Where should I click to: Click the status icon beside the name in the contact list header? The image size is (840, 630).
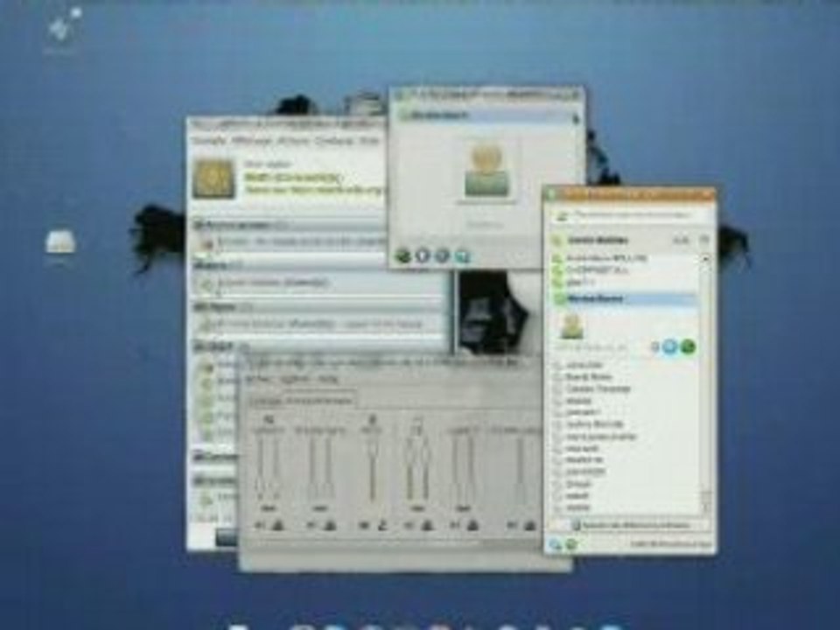(x=557, y=240)
